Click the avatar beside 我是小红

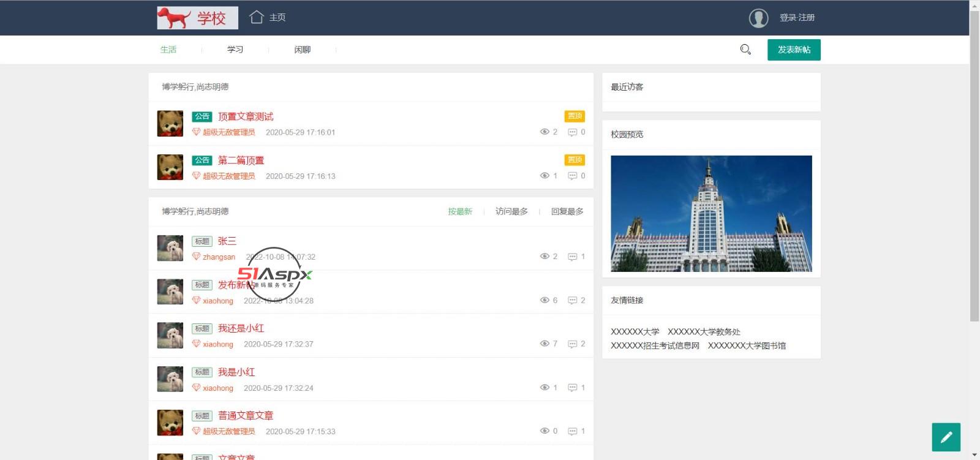[x=170, y=379]
